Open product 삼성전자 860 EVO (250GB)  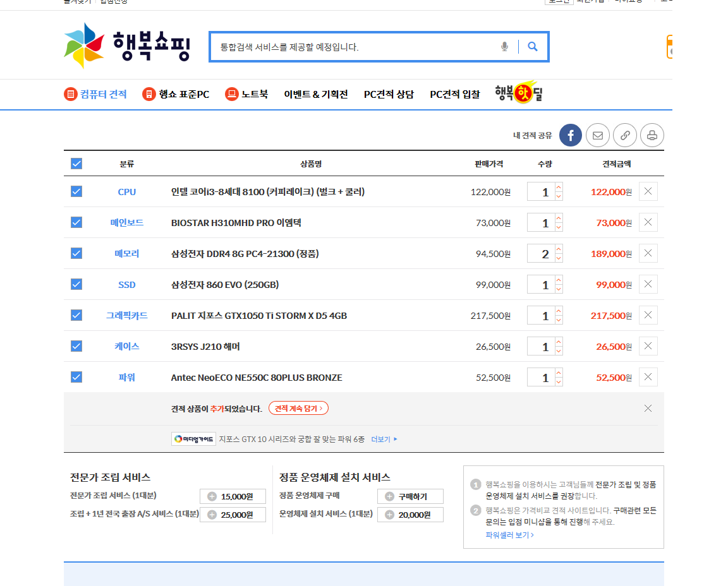coord(225,284)
